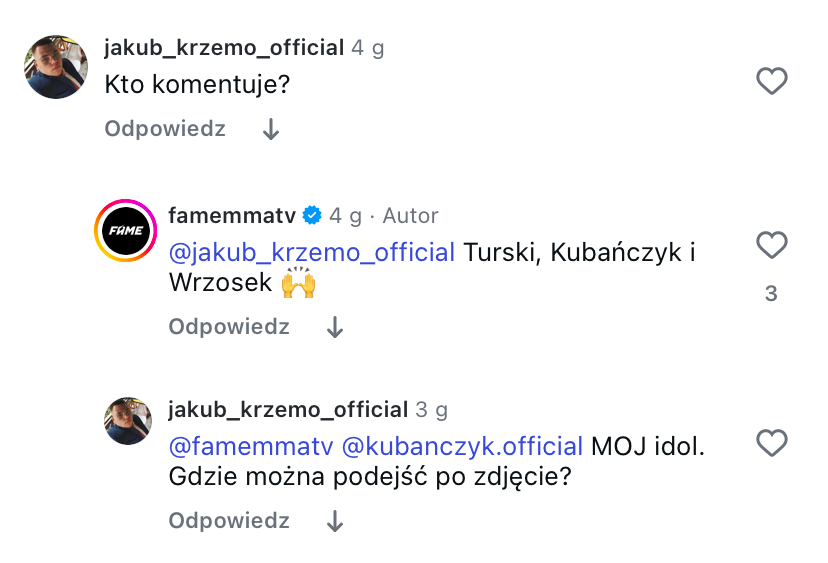Click jakub_krzemo_official username on top comment
This screenshot has width=828, height=563.
(x=224, y=48)
